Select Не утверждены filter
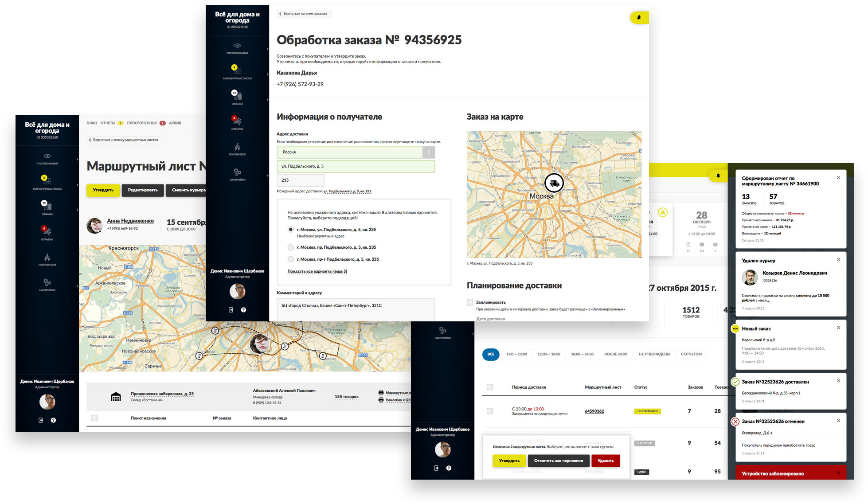The image size is (868, 504). (654, 354)
